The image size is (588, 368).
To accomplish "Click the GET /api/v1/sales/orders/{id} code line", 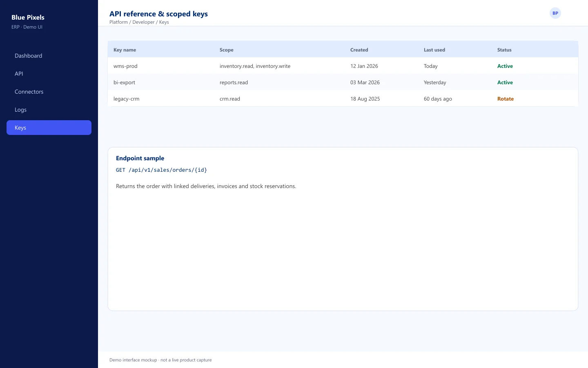I will click(161, 170).
